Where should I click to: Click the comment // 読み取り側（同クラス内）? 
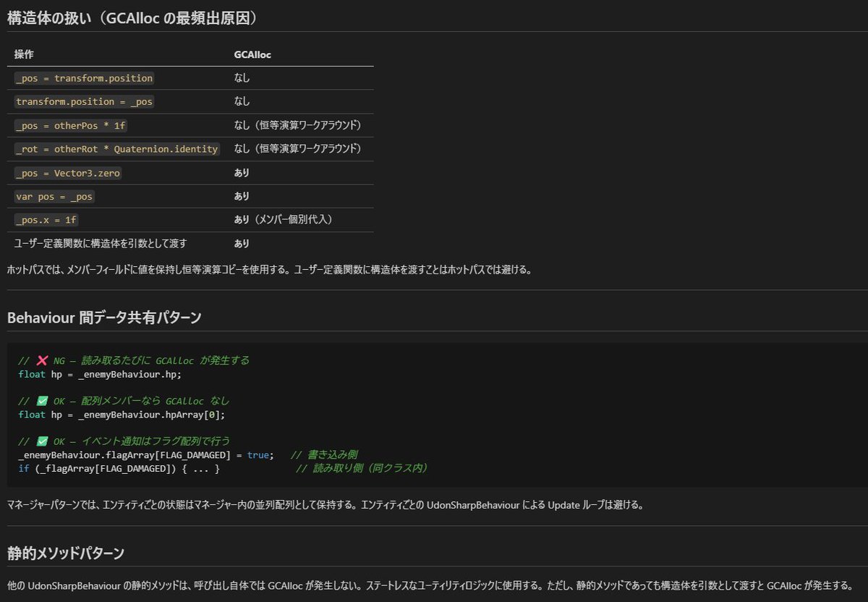click(x=363, y=469)
